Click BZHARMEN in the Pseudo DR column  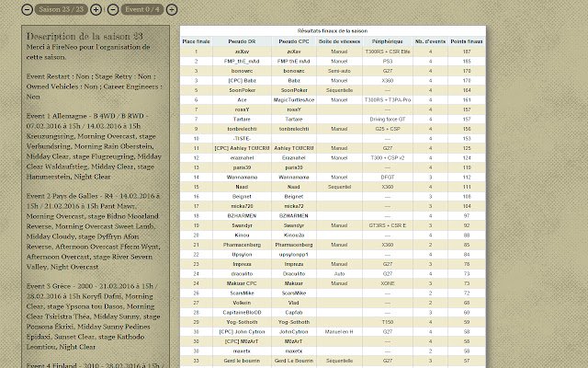242,216
